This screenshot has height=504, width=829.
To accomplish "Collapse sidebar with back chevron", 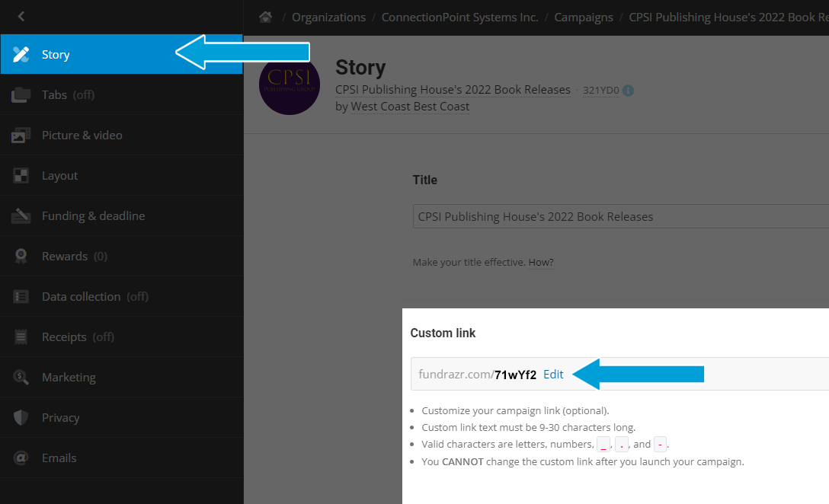I will (21, 17).
